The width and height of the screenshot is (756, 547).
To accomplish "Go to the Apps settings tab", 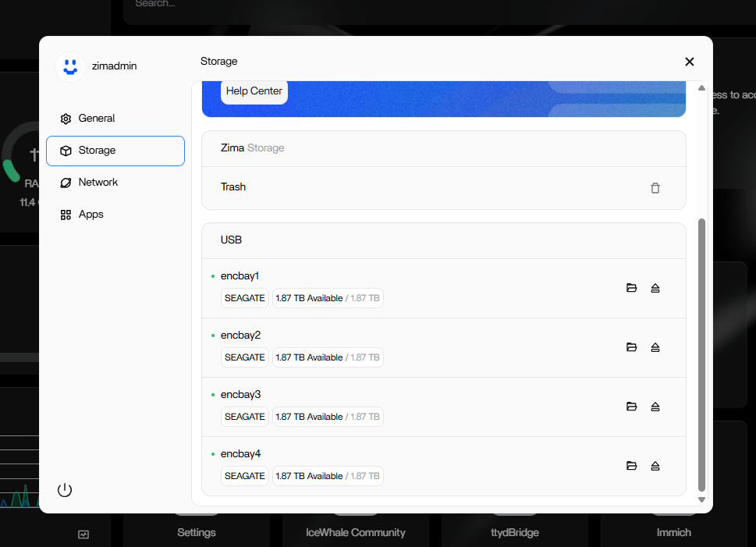I will click(91, 215).
